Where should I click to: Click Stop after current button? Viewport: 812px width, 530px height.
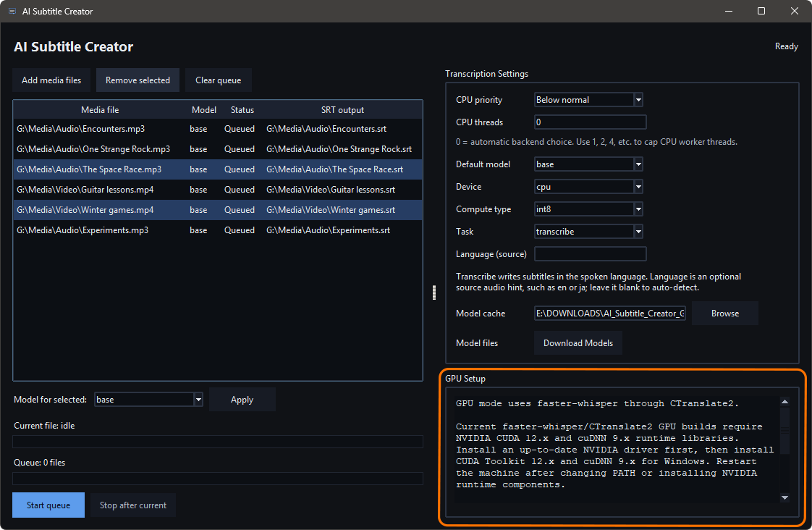point(133,505)
